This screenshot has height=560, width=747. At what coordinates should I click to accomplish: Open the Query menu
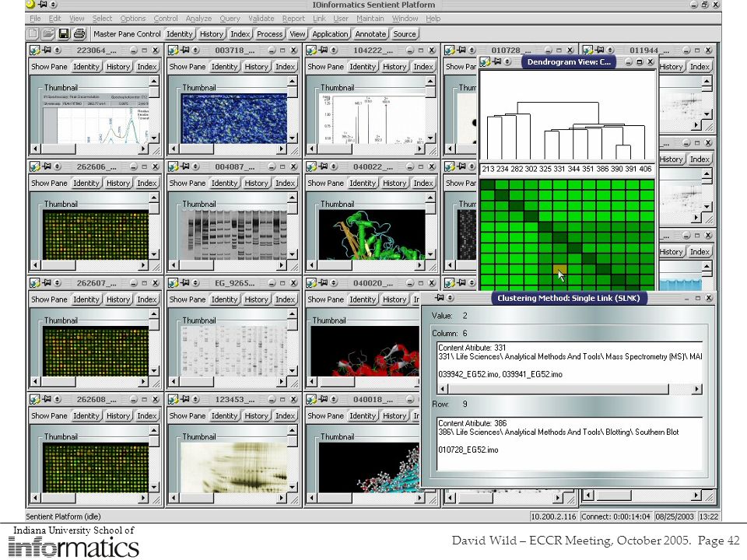point(230,19)
